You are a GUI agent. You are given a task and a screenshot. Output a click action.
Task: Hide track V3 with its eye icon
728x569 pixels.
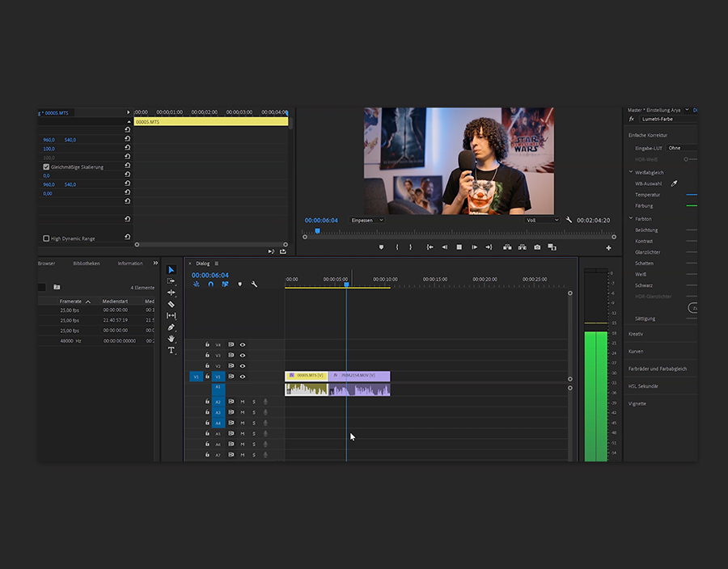tap(243, 355)
